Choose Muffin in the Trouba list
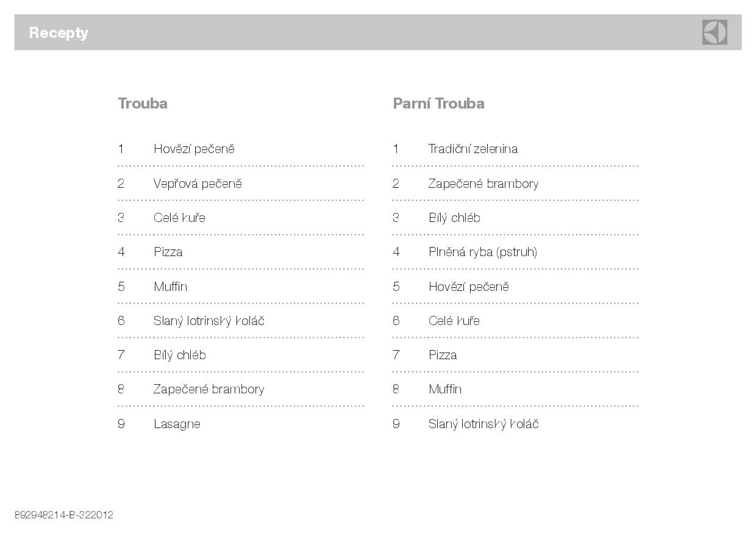The image size is (756, 533). click(170, 287)
